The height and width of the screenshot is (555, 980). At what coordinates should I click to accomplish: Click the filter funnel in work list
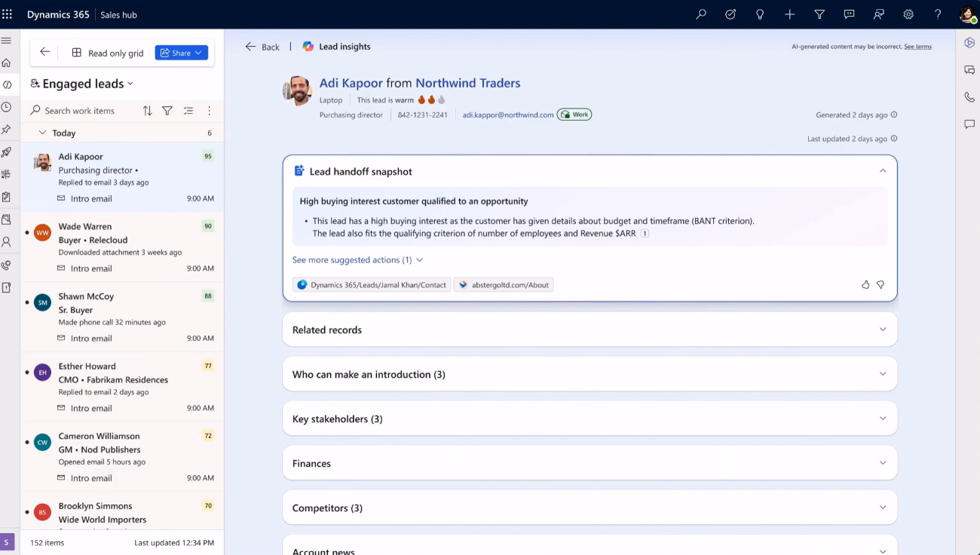[x=167, y=111]
